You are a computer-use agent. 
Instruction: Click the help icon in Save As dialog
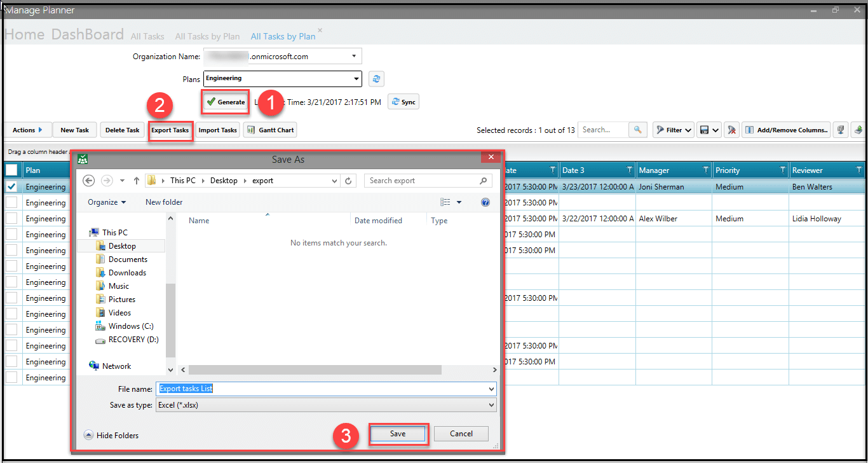(485, 202)
